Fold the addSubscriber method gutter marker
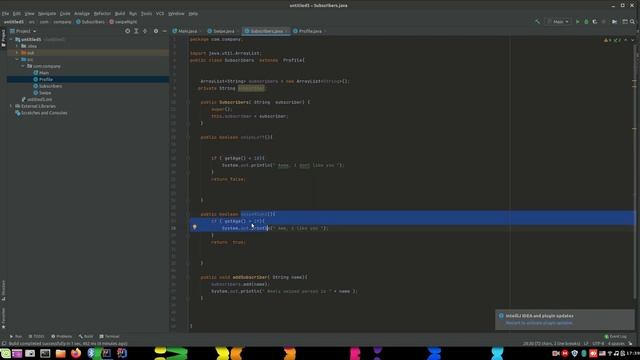This screenshot has height=360, width=640. [x=188, y=277]
